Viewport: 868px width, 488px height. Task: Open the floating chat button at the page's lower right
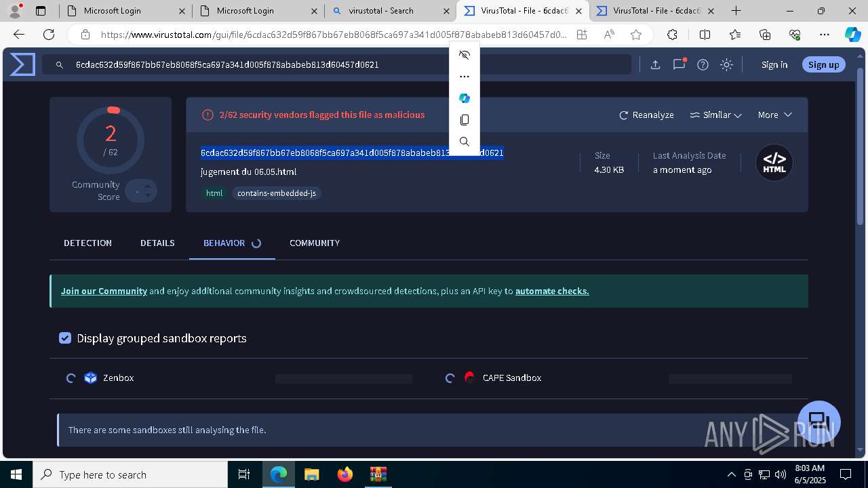point(819,422)
